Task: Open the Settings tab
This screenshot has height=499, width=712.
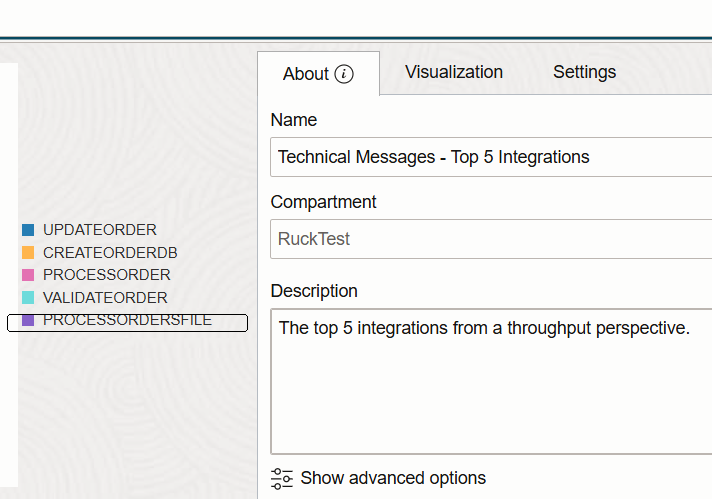Action: (584, 72)
